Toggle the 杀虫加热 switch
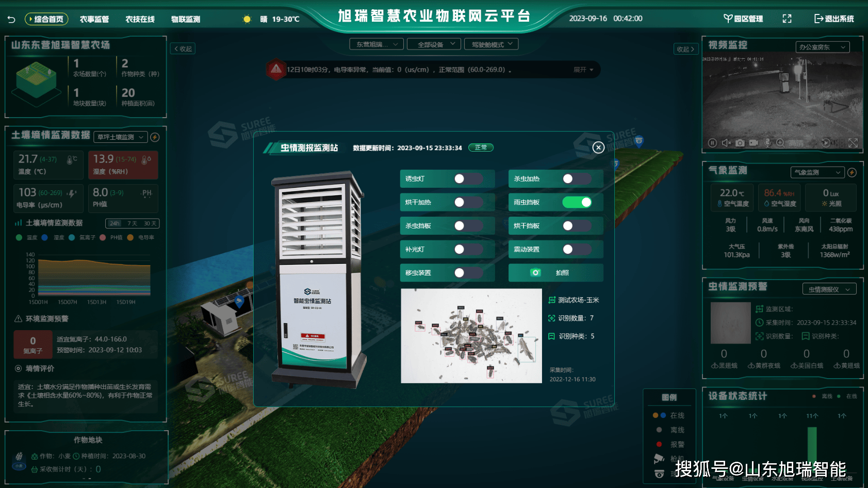This screenshot has width=868, height=488. pos(577,178)
